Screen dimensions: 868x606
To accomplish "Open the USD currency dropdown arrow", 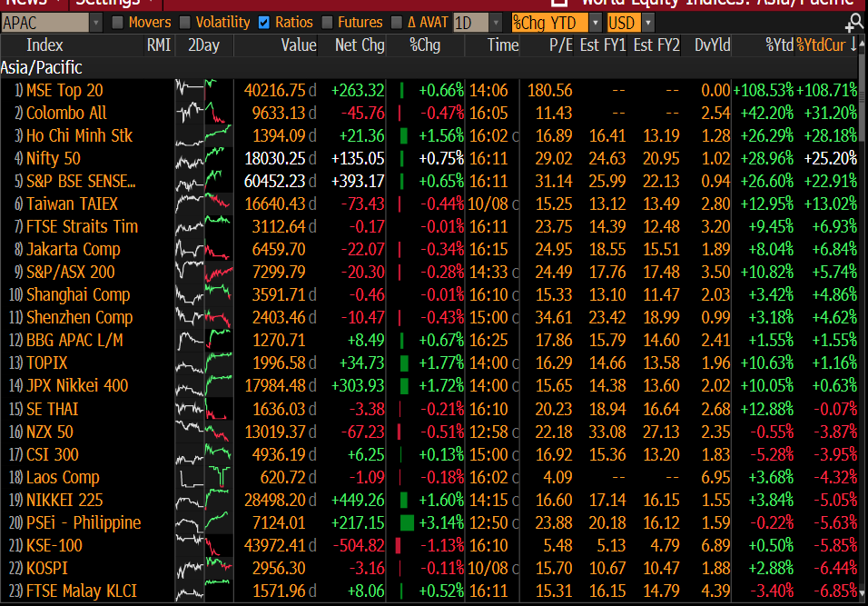I will [x=648, y=23].
